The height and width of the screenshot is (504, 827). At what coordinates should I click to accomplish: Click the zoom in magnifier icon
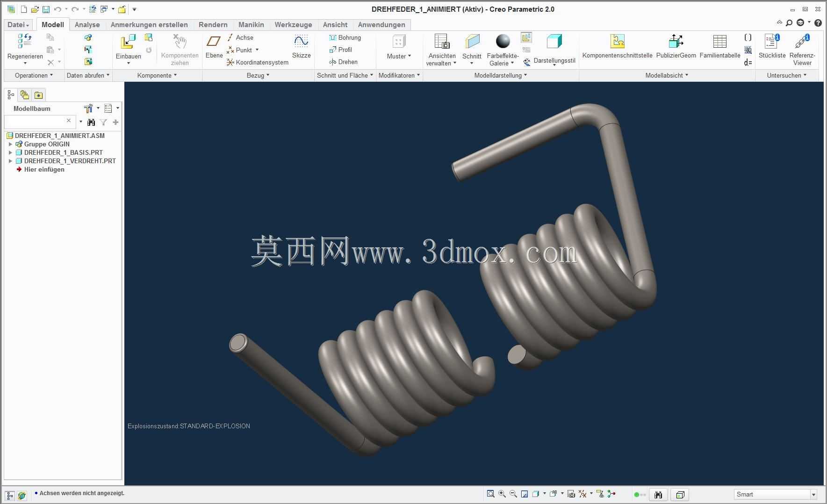click(502, 494)
